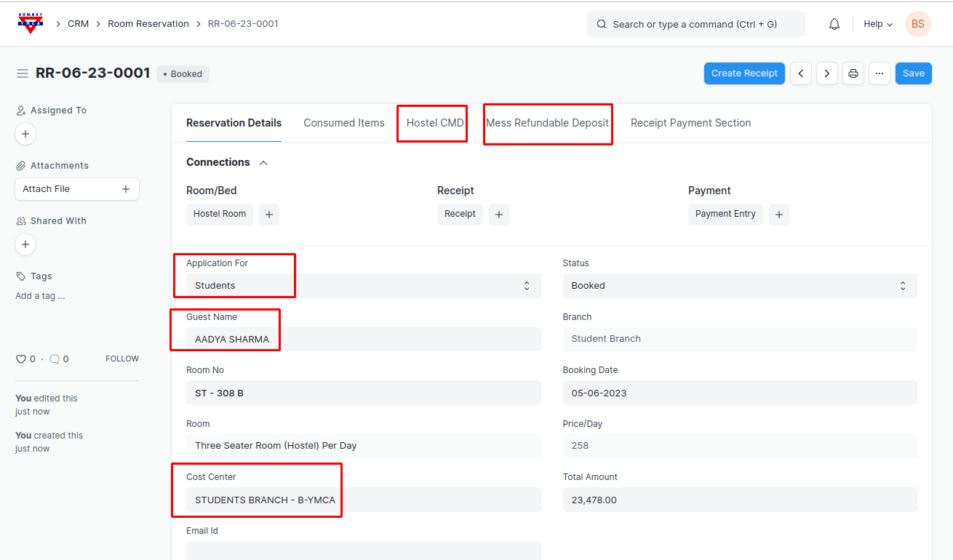953x560 pixels.
Task: Go to previous record arrow
Action: (801, 73)
